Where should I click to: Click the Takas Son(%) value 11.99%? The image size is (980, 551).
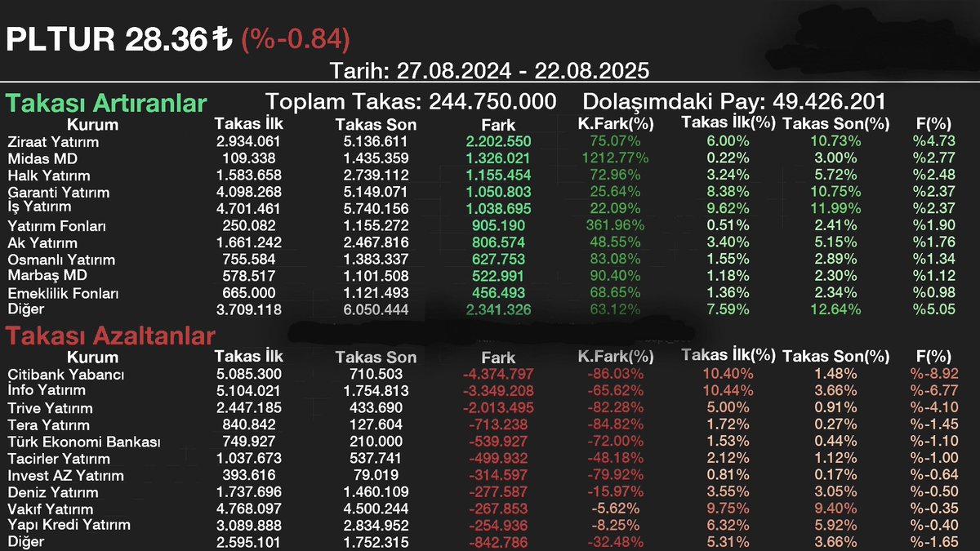pyautogui.click(x=834, y=209)
